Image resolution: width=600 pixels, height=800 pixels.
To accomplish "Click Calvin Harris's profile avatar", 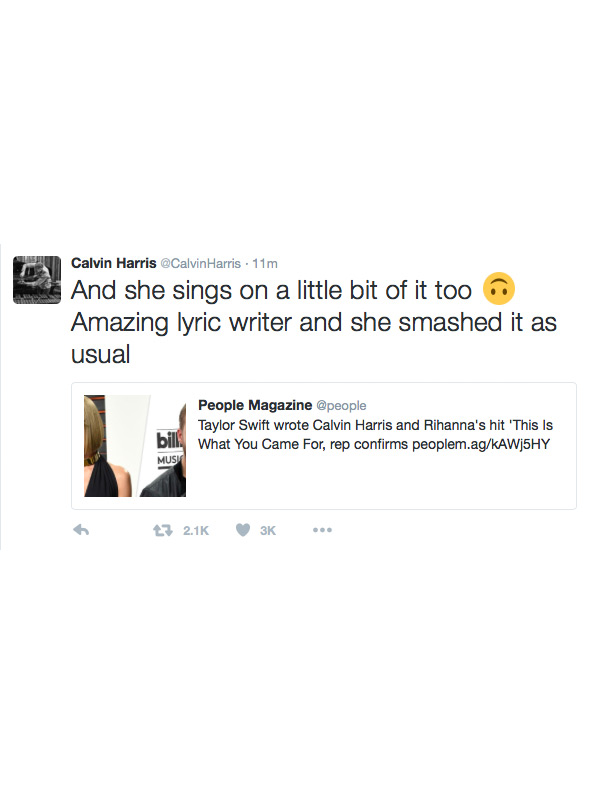I will pos(38,275).
